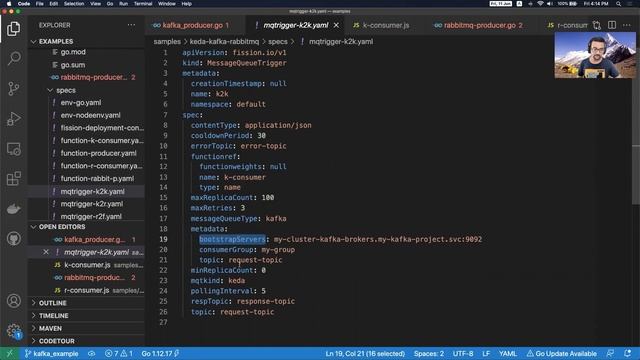Split the editor to the right
This screenshot has height=360, width=640.
[x=612, y=25]
